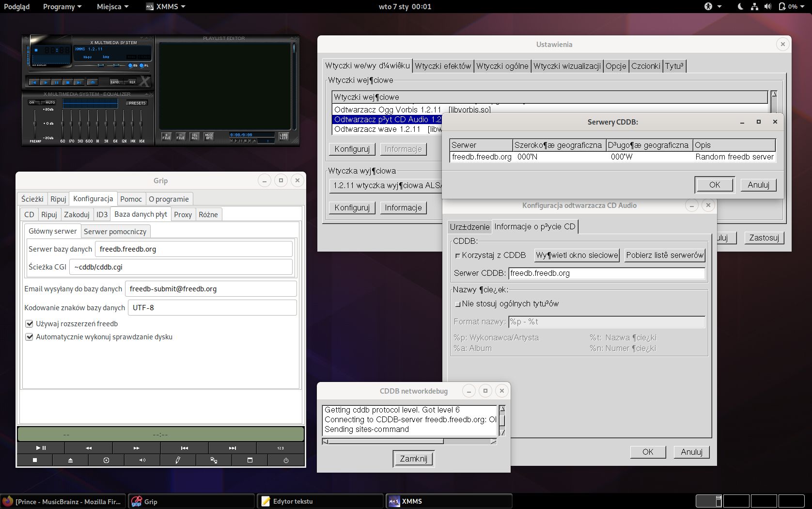The image size is (812, 509).
Task: Click the stop square icon in Grip
Action: [x=35, y=460]
